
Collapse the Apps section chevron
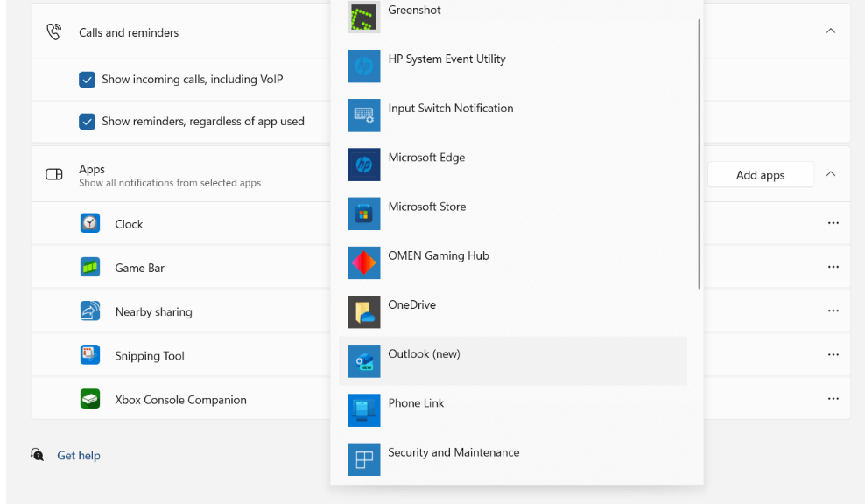point(831,174)
